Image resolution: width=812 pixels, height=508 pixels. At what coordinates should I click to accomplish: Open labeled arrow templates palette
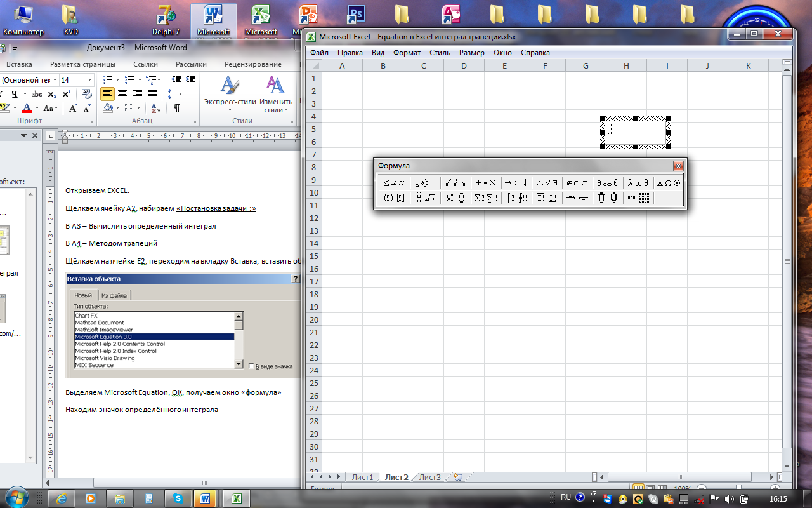click(577, 198)
